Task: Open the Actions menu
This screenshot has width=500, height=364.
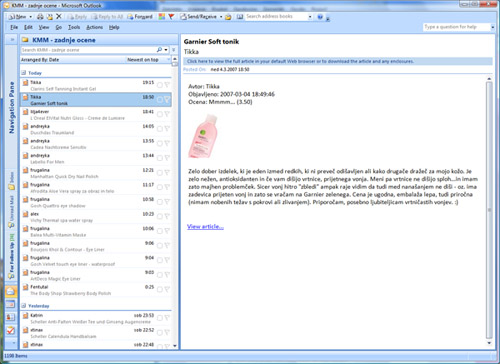Action: pyautogui.click(x=95, y=27)
